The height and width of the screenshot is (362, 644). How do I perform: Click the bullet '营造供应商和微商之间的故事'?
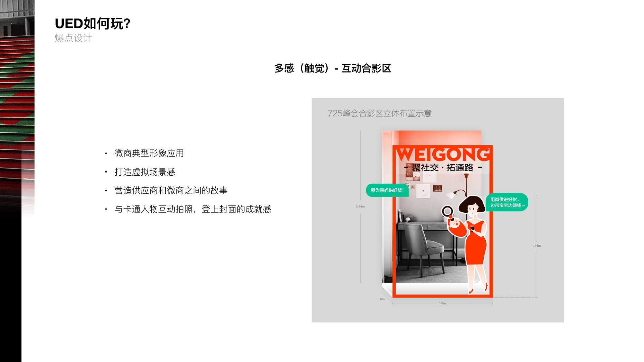[171, 190]
